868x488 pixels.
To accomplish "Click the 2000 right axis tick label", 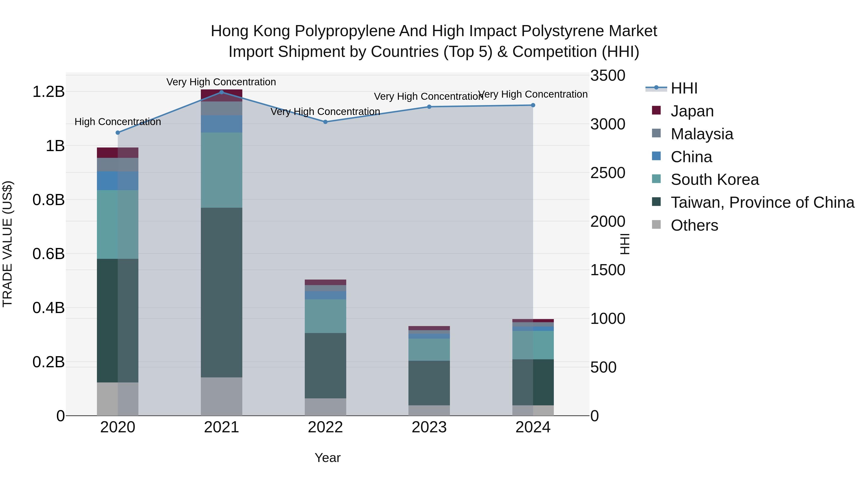I will [x=608, y=221].
